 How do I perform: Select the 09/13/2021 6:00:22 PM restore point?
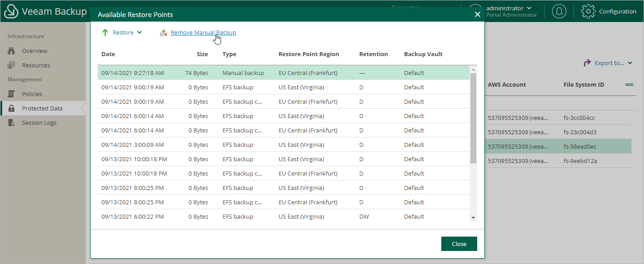pyautogui.click(x=283, y=216)
